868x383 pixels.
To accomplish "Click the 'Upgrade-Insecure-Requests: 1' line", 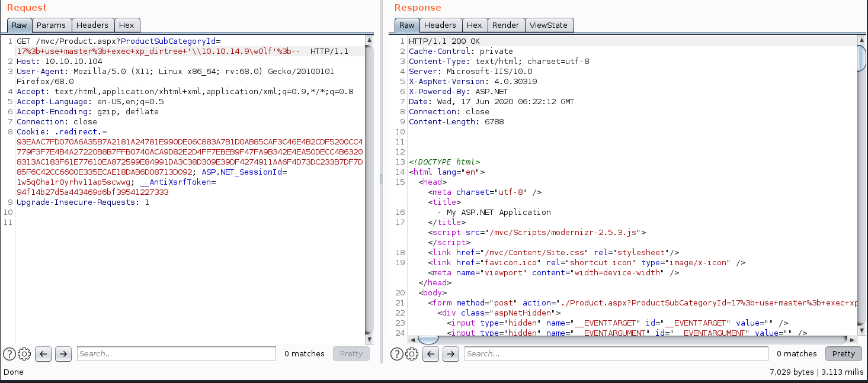I will pos(83,202).
